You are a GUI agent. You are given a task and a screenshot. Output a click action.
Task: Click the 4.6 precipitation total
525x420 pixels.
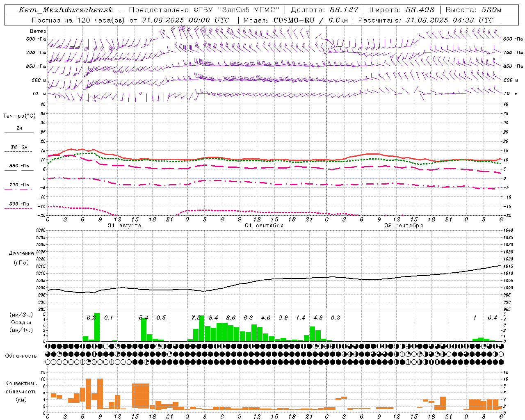click(x=266, y=318)
